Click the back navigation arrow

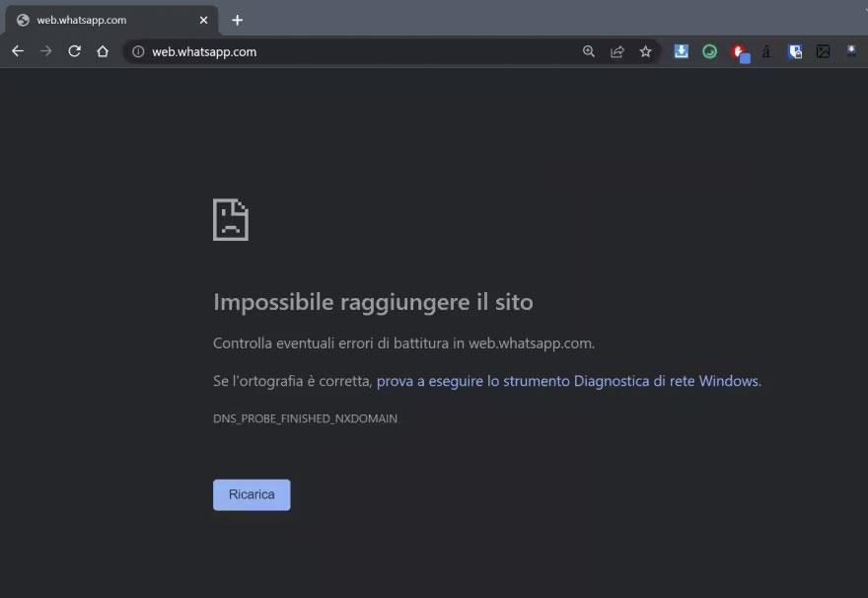(x=17, y=51)
